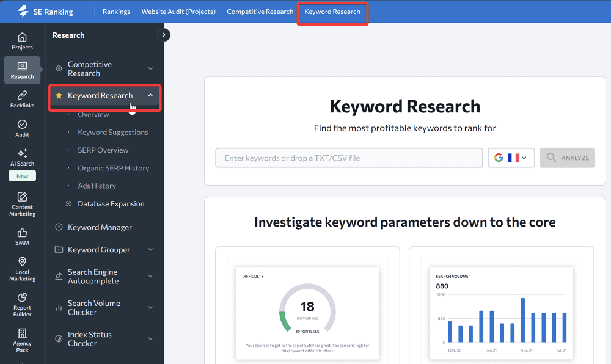Click the Keyword Manager icon
The height and width of the screenshot is (364, 611).
pos(59,227)
